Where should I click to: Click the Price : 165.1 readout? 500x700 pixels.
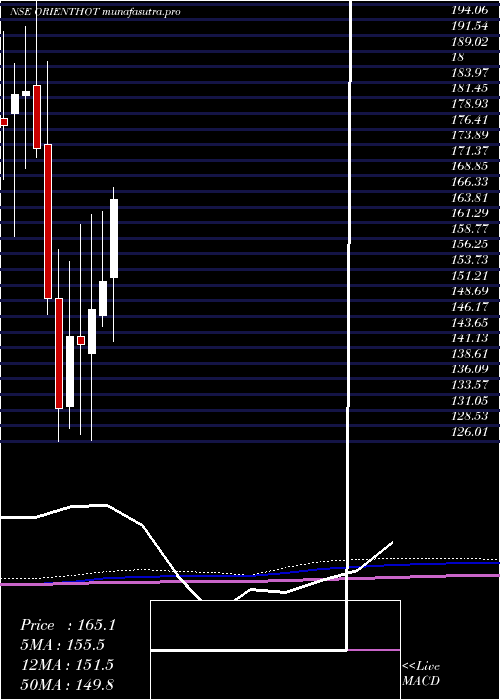(68, 625)
